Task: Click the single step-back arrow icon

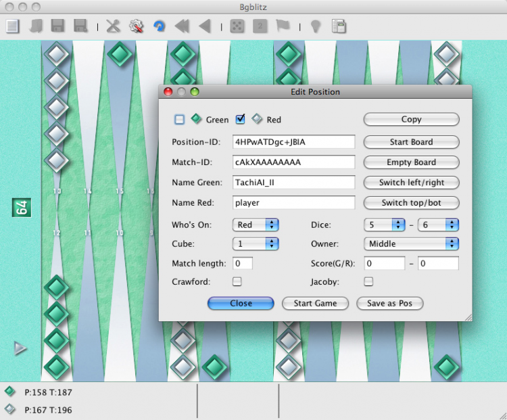Action: 205,26
